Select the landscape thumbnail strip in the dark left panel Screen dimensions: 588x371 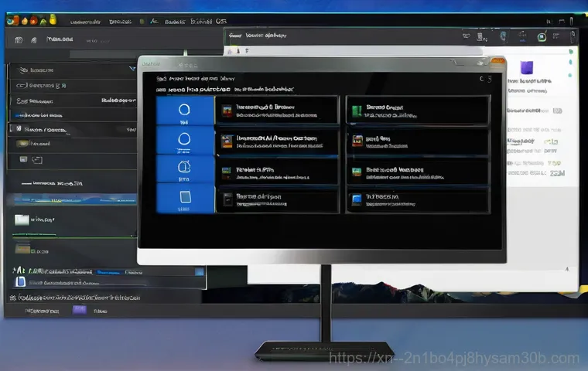click(x=74, y=199)
